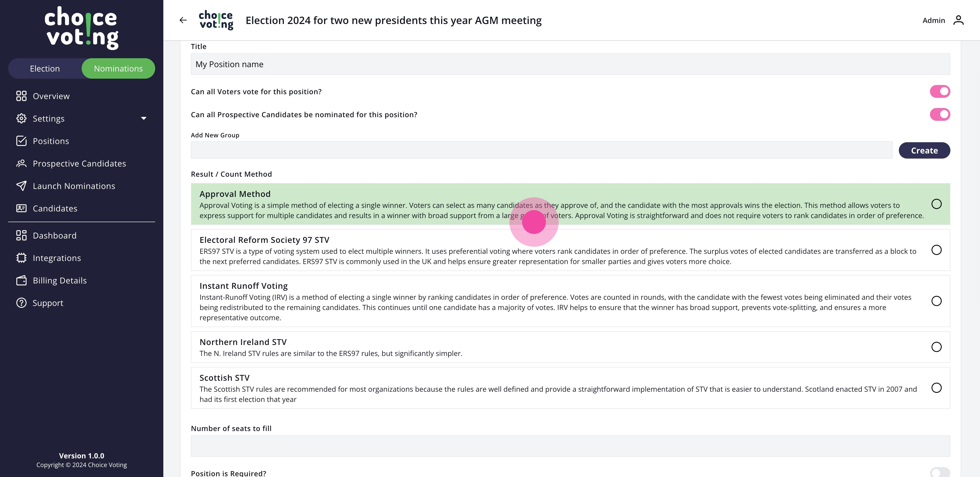This screenshot has width=980, height=477.
Task: Click the Overview grid icon
Action: tap(21, 96)
